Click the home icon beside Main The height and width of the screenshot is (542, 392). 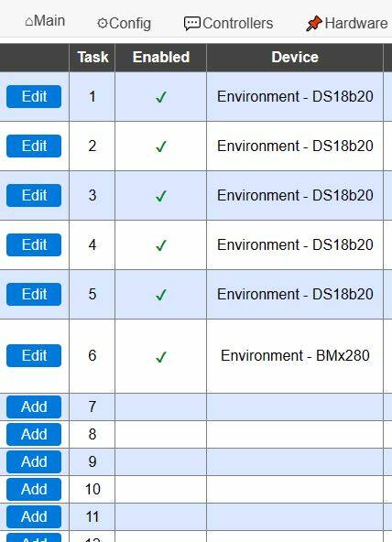pyautogui.click(x=29, y=22)
